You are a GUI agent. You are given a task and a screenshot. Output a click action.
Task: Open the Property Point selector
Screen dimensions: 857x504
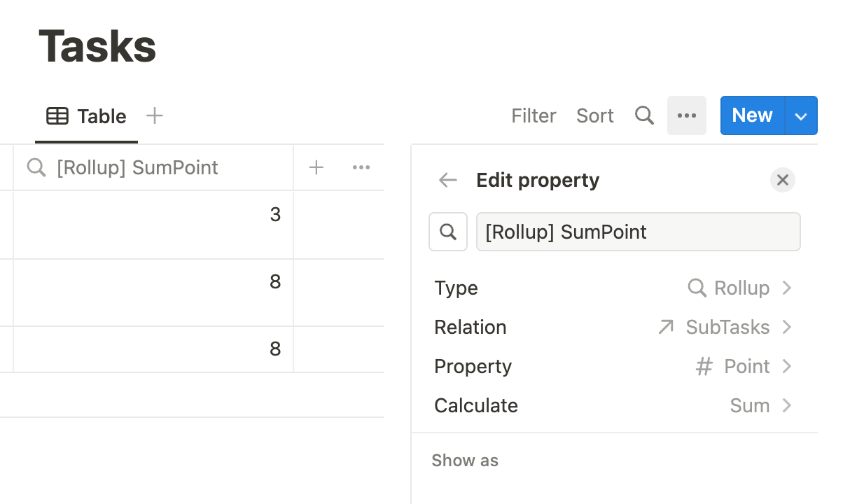(744, 366)
